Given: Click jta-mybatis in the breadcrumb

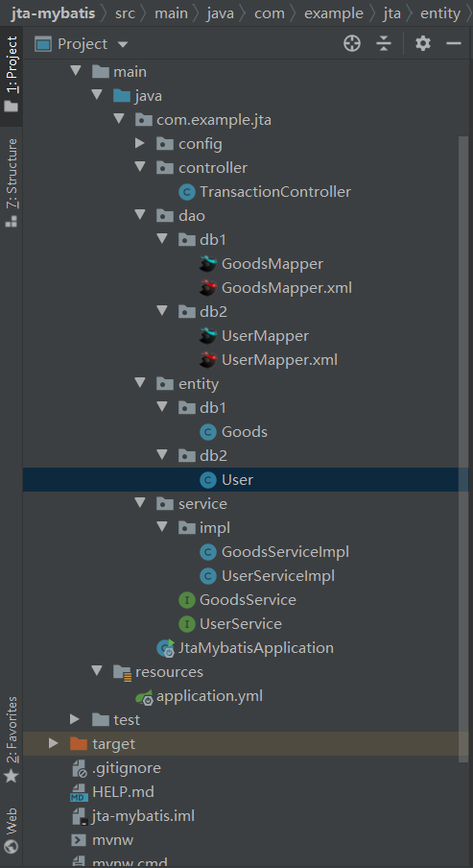Looking at the screenshot, I should click(x=53, y=13).
